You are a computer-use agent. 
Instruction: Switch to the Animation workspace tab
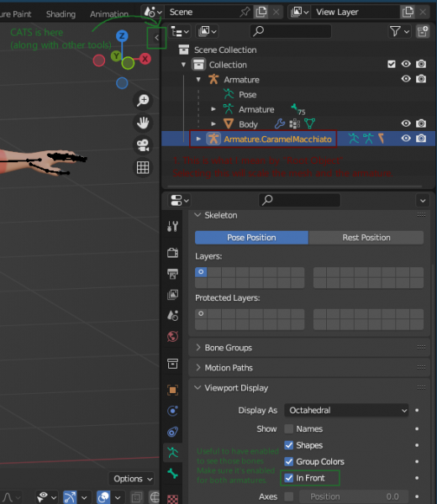109,14
